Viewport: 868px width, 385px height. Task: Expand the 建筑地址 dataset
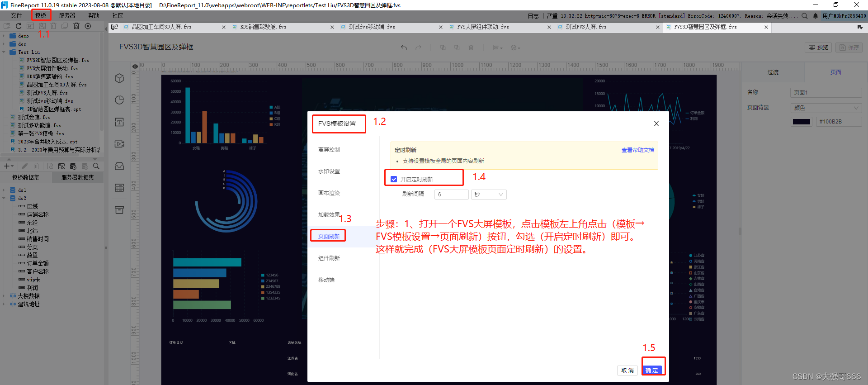4,304
